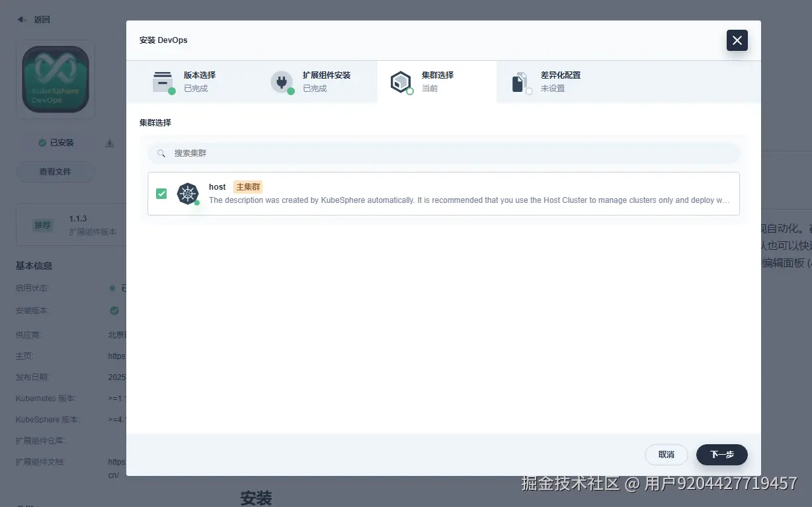Click the 返回 link text
Viewport: 812px width, 507px height.
42,20
